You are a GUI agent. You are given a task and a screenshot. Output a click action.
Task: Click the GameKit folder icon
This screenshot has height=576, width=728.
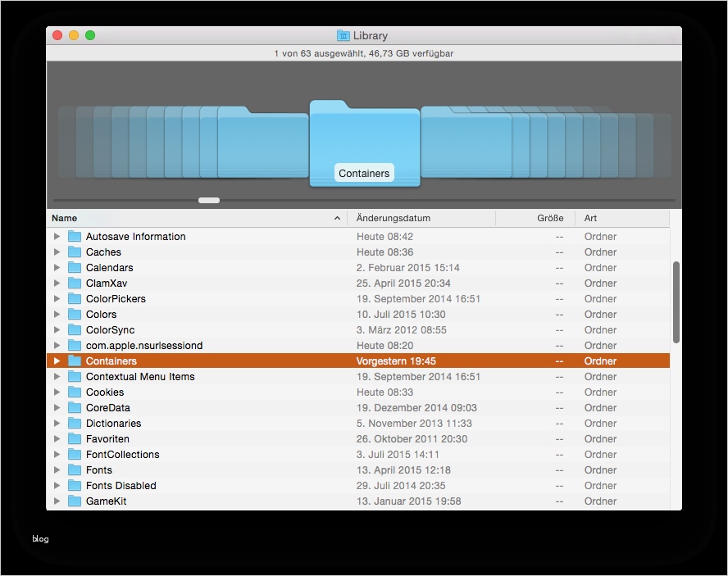coord(75,501)
